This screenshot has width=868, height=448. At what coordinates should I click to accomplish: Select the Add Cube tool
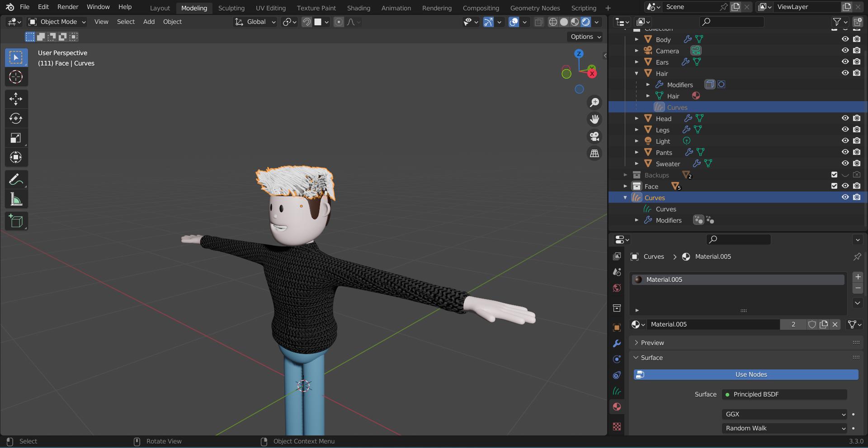click(x=16, y=221)
